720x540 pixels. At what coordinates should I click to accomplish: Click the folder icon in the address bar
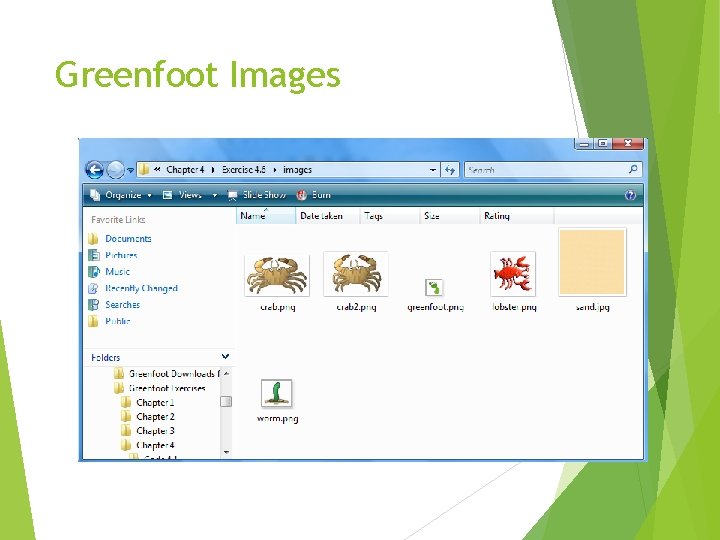(144, 169)
